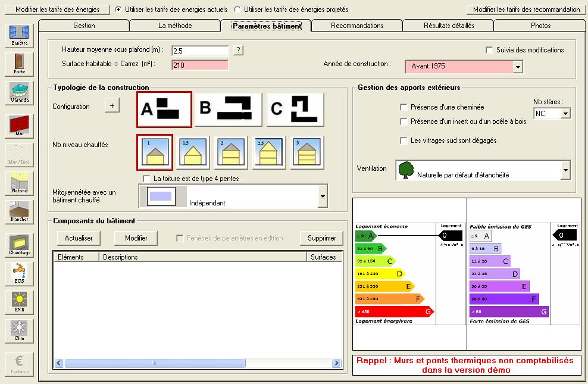Click the '+' configuration button
This screenshot has width=588, height=384.
pos(112,106)
